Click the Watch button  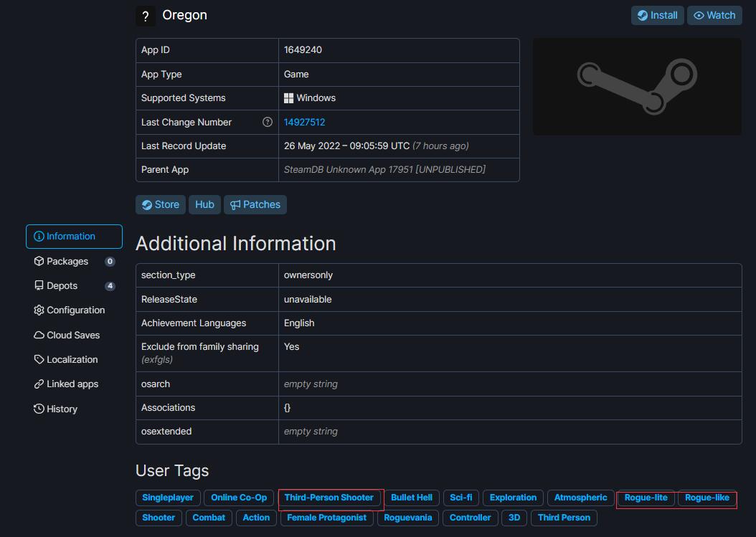coord(714,16)
